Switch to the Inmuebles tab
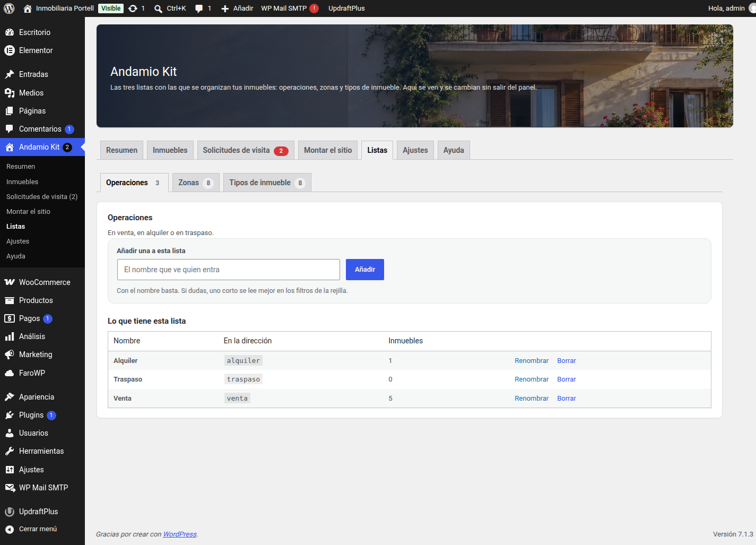Viewport: 756px width, 545px height. pyautogui.click(x=170, y=150)
